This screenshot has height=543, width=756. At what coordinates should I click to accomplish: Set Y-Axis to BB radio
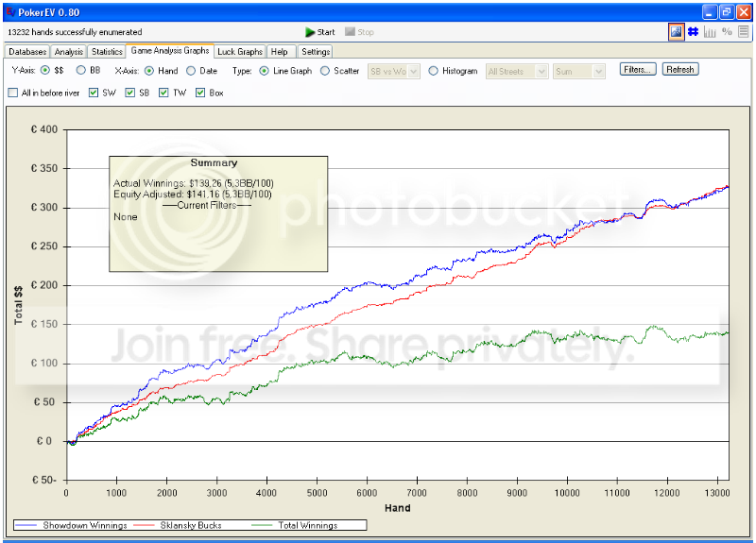81,70
